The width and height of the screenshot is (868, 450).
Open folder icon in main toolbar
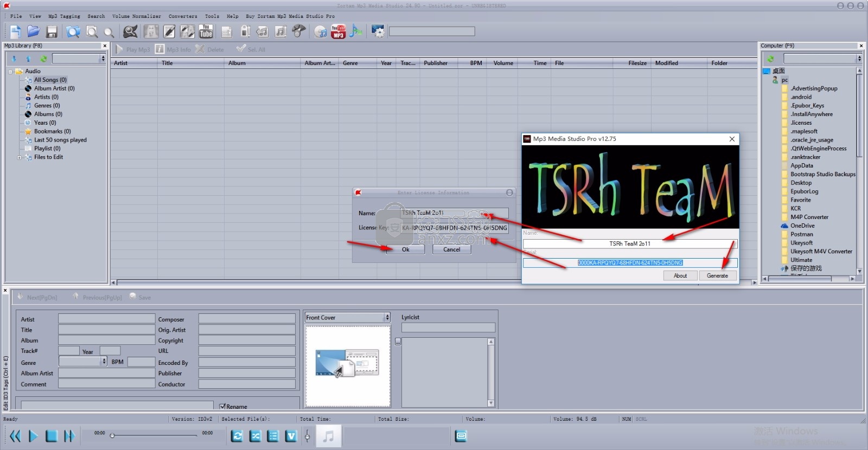(34, 31)
